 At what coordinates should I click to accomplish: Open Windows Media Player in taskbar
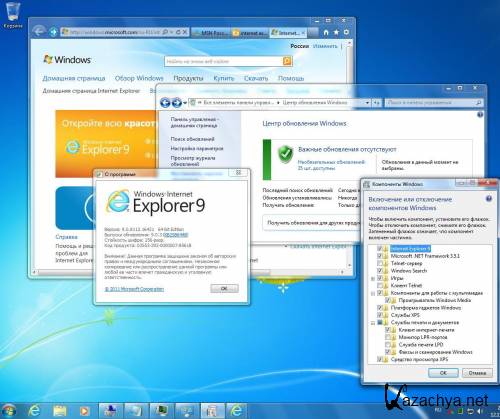tap(84, 411)
